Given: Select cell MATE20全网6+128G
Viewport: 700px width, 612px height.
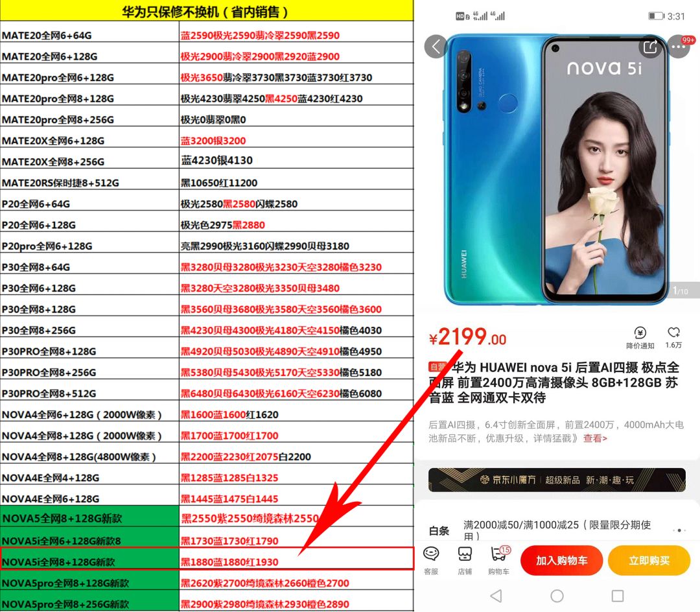Looking at the screenshot, I should [89, 53].
